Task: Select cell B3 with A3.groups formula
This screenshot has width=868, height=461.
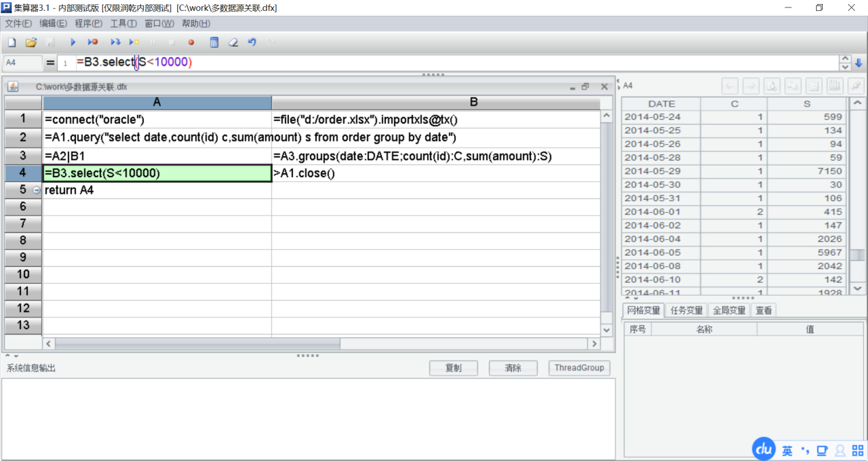Action: coord(435,157)
